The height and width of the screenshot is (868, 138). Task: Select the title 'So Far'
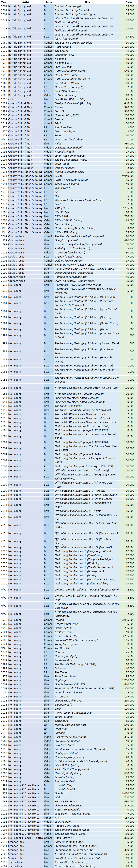tap(58, 176)
